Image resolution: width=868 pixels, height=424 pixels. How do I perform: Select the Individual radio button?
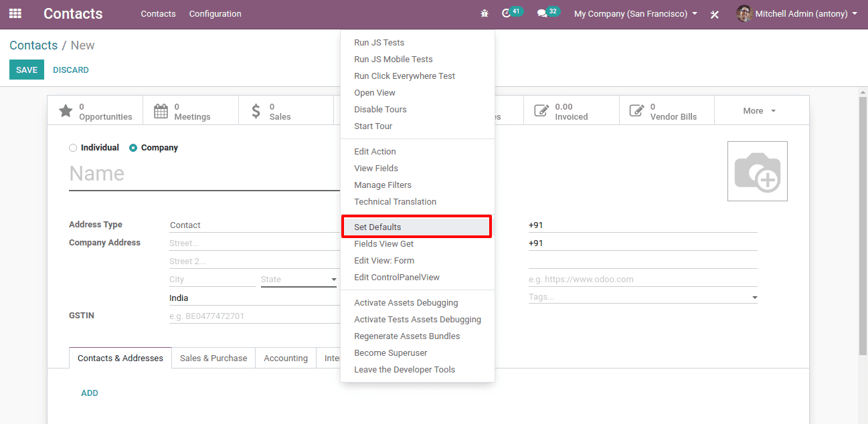click(x=73, y=148)
